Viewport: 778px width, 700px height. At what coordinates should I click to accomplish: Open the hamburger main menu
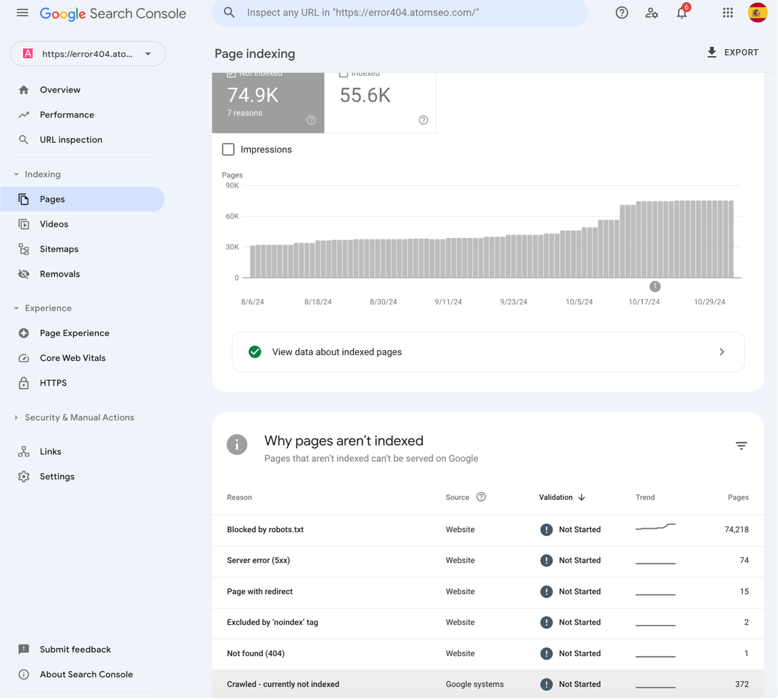tap(22, 13)
